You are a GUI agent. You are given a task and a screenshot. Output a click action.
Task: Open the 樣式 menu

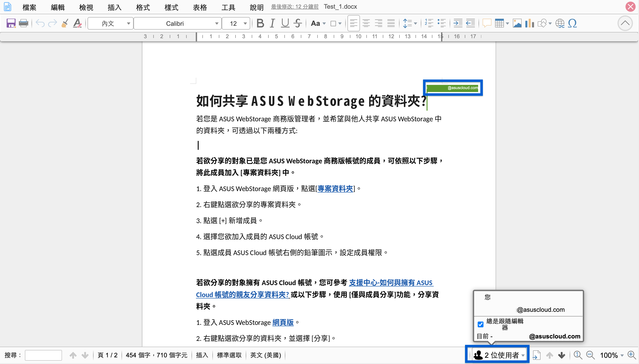pyautogui.click(x=172, y=7)
